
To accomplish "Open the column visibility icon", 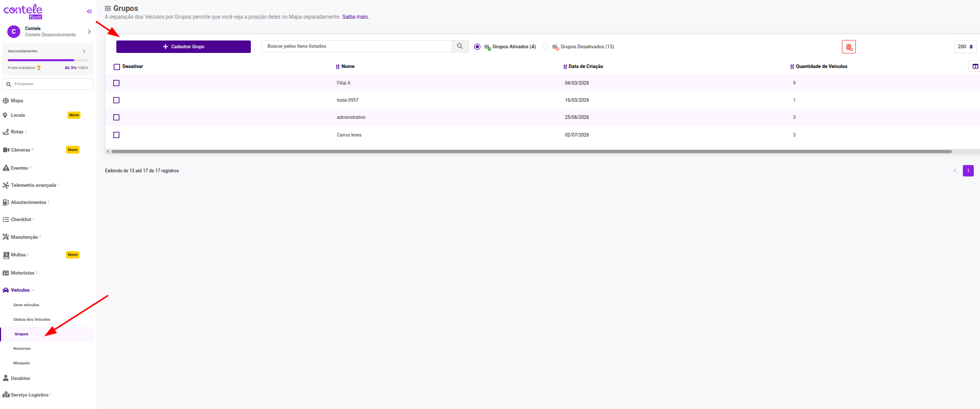I will point(975,66).
